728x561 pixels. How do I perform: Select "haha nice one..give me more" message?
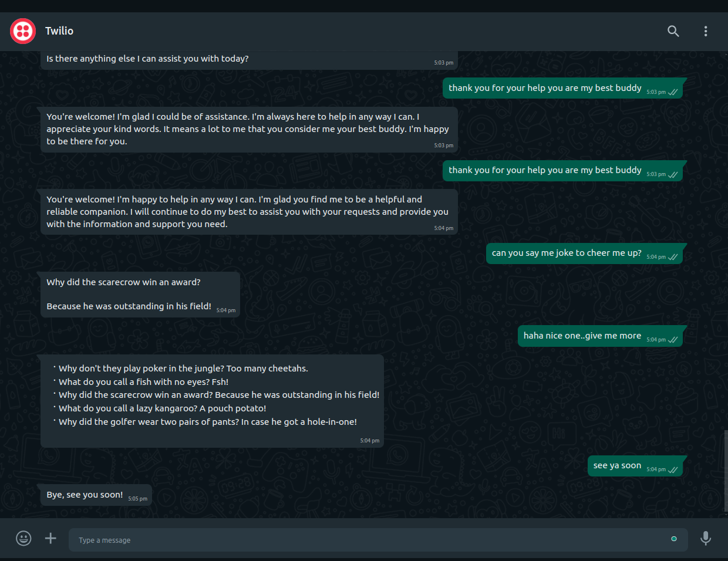[x=582, y=336]
